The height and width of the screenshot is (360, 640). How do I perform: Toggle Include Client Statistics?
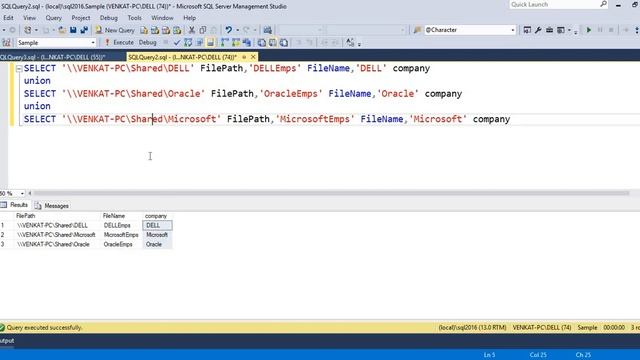point(247,42)
